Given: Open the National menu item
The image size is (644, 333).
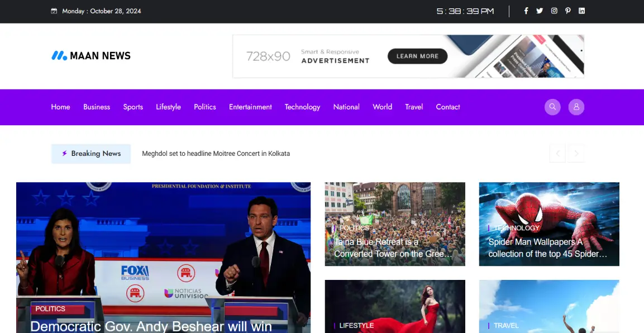Looking at the screenshot, I should [346, 107].
